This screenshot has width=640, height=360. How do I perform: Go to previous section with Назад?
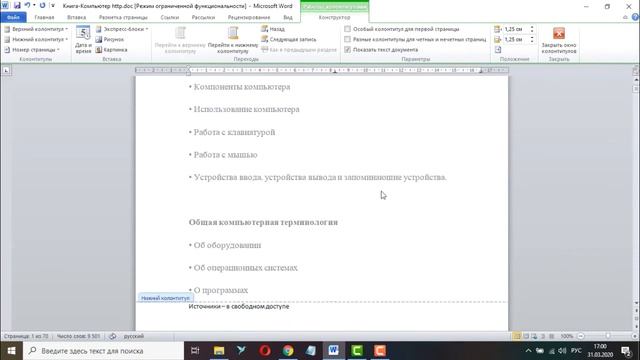point(273,29)
